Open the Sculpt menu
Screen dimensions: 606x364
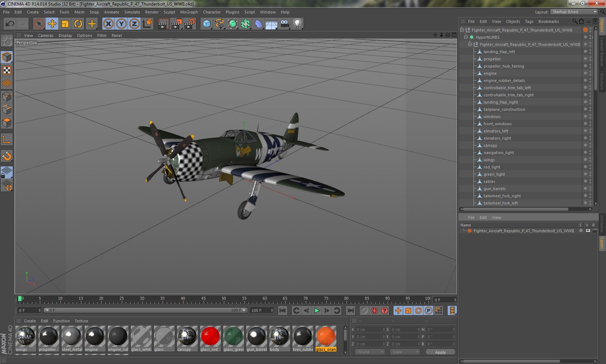pos(169,12)
